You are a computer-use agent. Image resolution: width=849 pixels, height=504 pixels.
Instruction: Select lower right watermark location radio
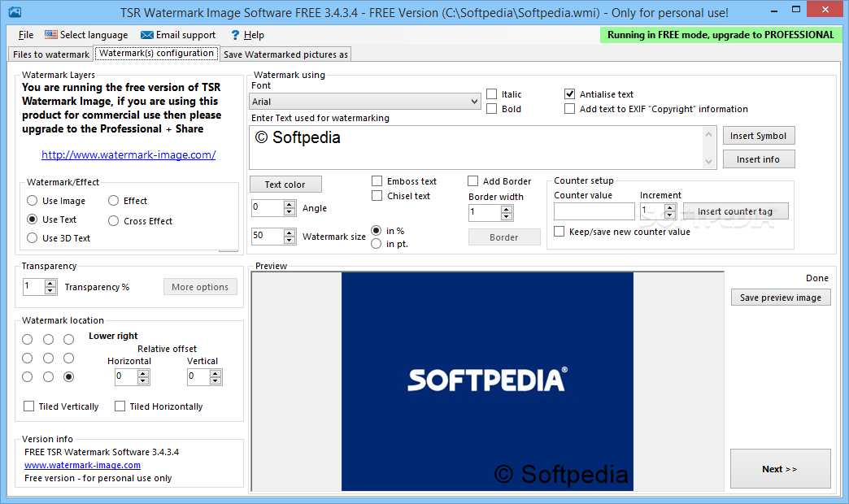[x=69, y=377]
